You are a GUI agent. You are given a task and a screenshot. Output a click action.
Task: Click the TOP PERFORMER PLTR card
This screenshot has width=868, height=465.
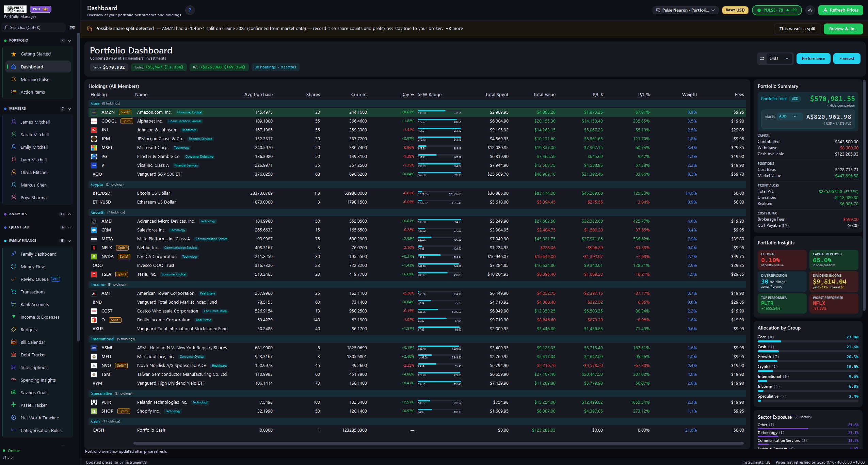782,303
